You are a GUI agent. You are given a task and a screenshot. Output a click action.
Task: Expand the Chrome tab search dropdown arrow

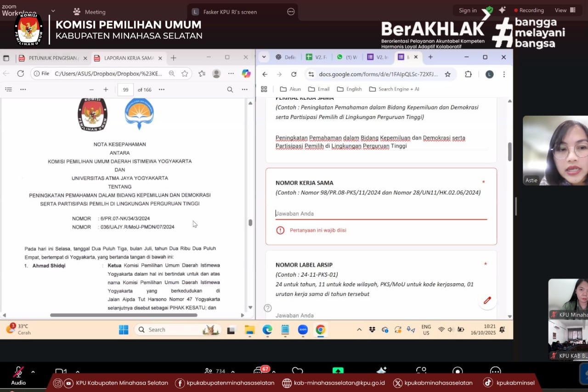click(x=264, y=57)
